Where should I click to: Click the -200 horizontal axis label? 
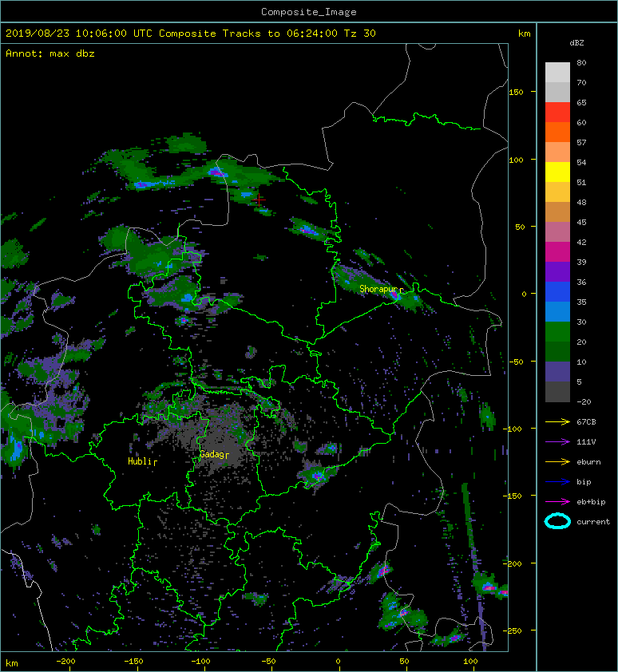tap(65, 662)
